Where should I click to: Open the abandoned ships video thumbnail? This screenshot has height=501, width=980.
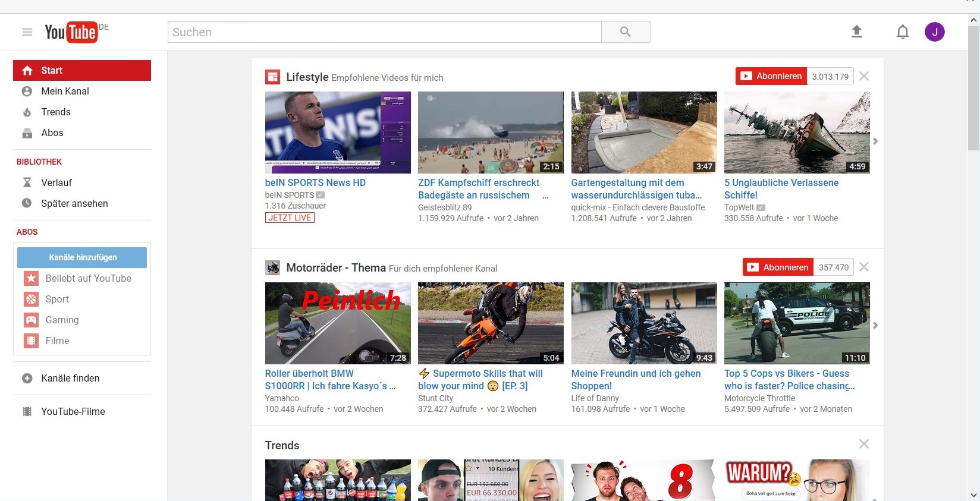pyautogui.click(x=797, y=133)
